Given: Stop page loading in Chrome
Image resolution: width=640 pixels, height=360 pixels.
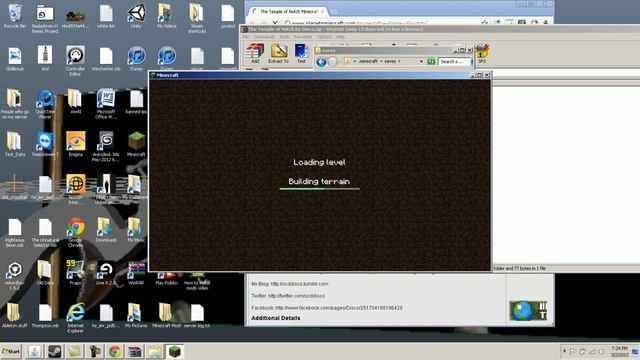Looking at the screenshot, I should (x=275, y=22).
